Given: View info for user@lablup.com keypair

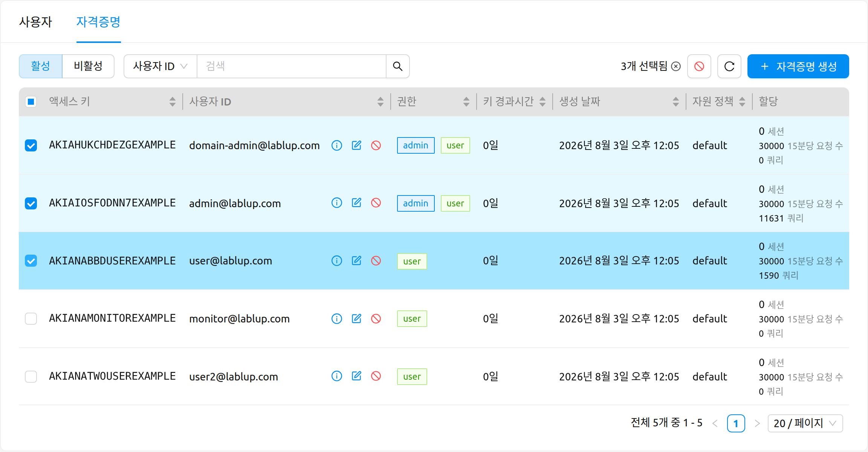Looking at the screenshot, I should (x=337, y=261).
